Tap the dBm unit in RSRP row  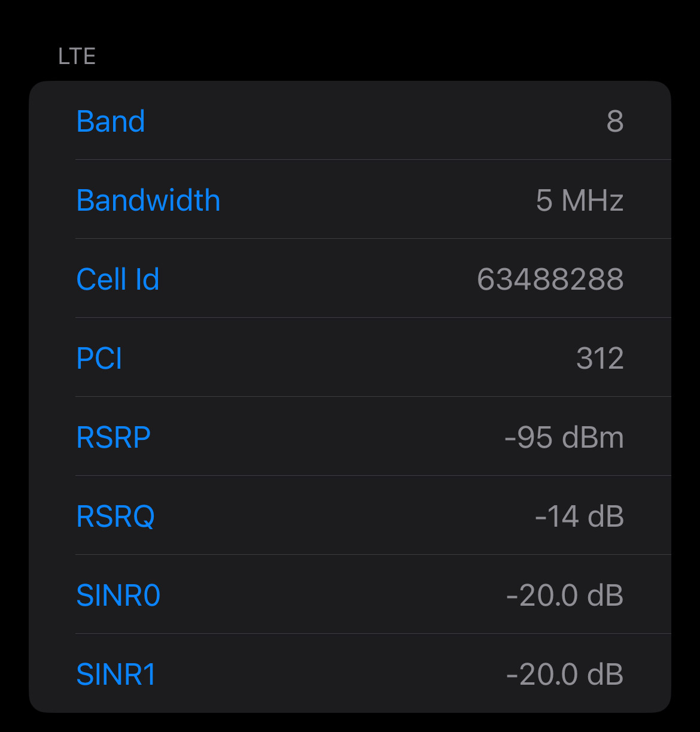pyautogui.click(x=593, y=438)
